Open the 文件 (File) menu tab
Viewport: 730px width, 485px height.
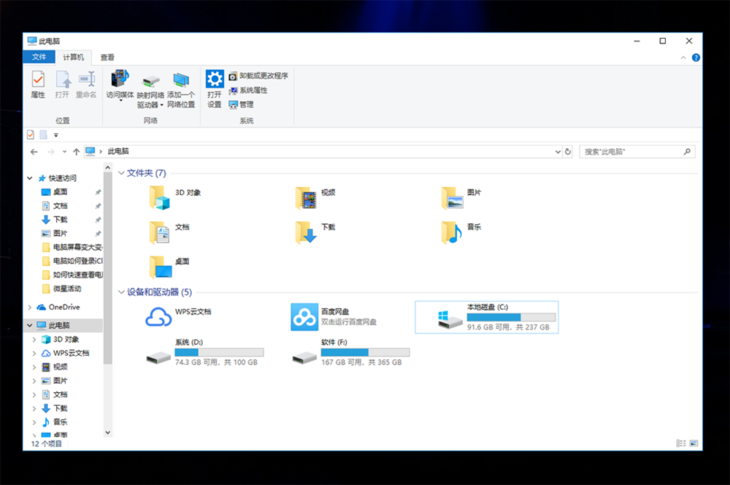[x=39, y=58]
